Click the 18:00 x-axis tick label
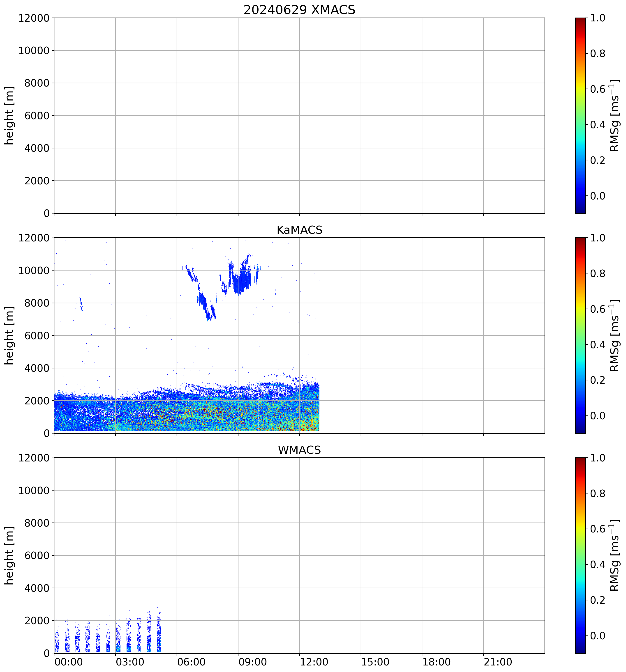The width and height of the screenshot is (626, 672). pyautogui.click(x=436, y=662)
